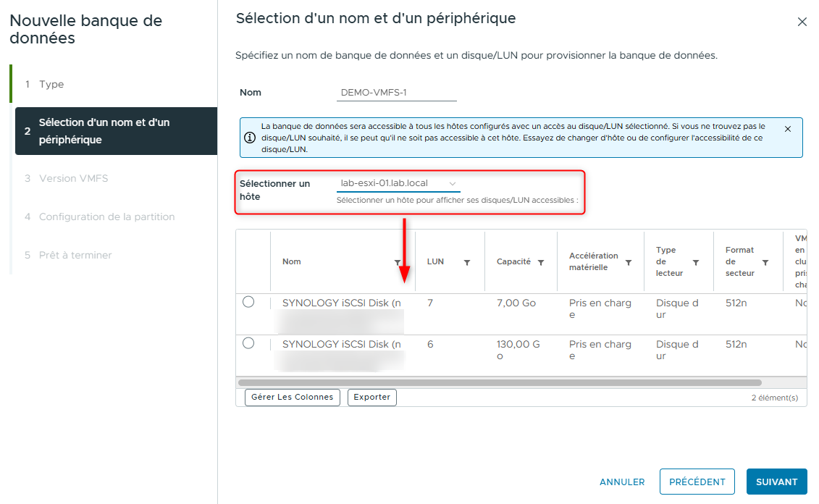Viewport: 819px width, 504px height.
Task: Click the Exporter button
Action: click(371, 397)
